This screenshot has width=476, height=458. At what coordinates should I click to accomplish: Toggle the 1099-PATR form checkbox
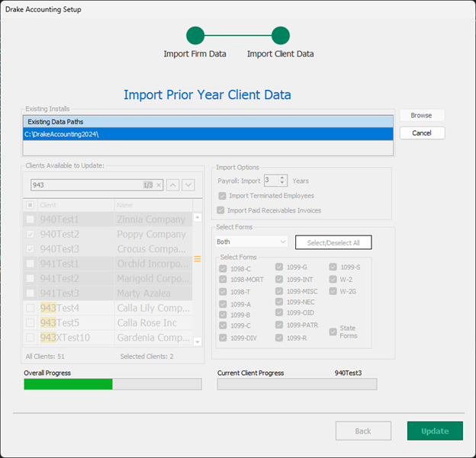click(x=279, y=325)
